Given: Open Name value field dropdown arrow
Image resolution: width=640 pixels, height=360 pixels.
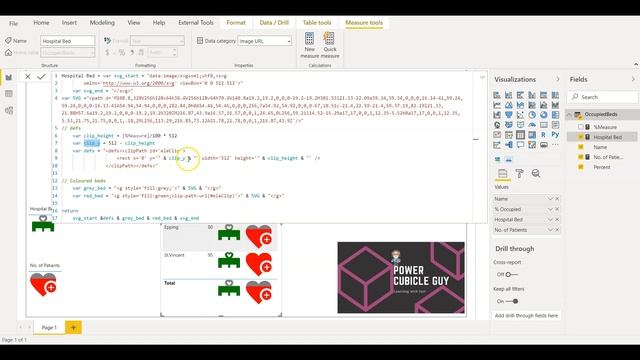Looking at the screenshot, I should point(550,199).
